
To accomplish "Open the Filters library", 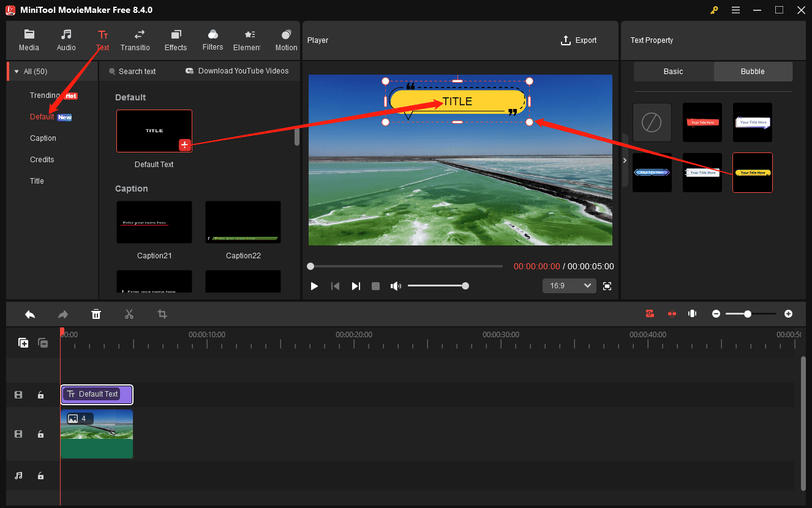I will click(212, 40).
